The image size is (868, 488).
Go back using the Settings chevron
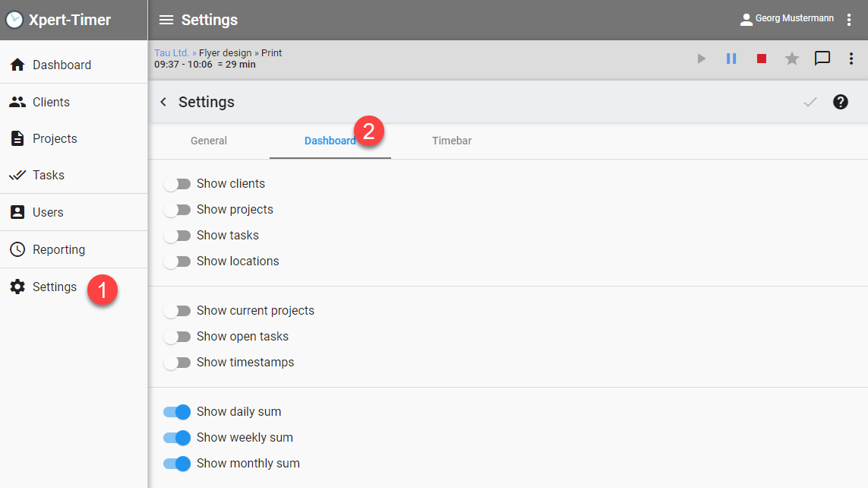163,102
